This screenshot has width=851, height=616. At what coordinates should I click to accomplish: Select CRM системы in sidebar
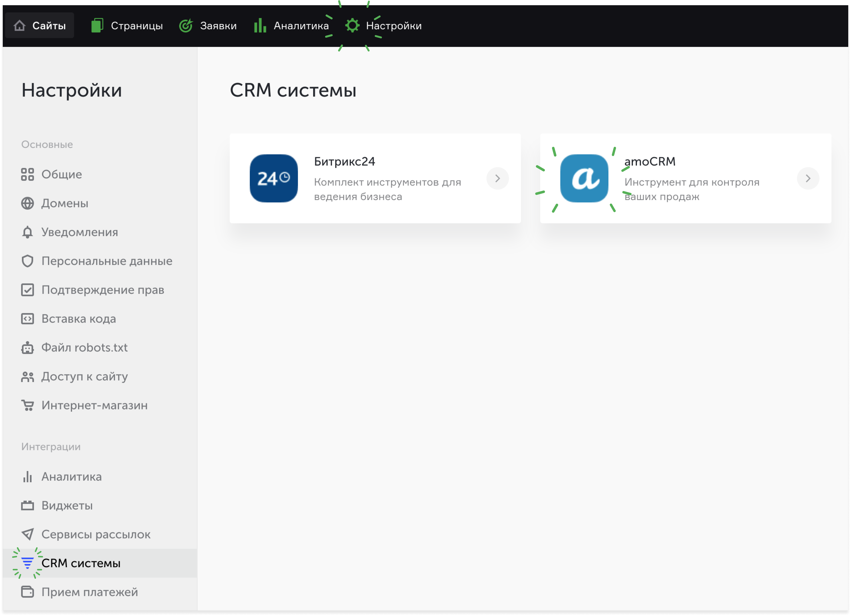point(100,563)
